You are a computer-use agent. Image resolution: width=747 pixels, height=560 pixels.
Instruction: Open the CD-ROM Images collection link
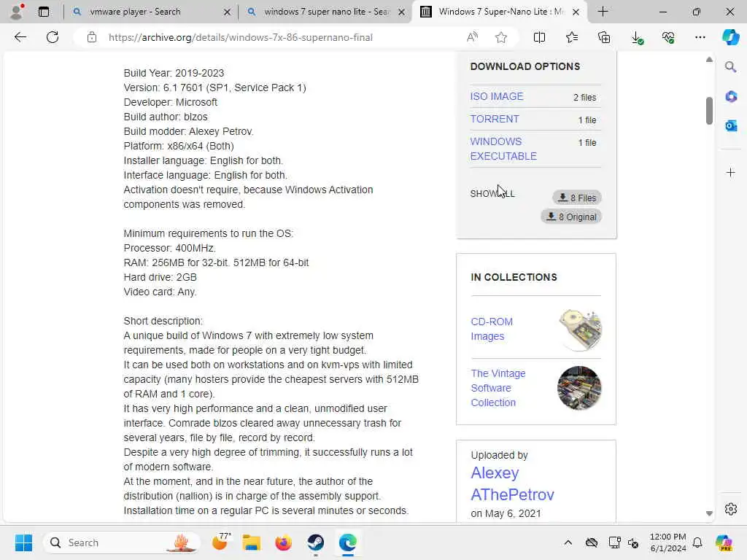point(492,329)
